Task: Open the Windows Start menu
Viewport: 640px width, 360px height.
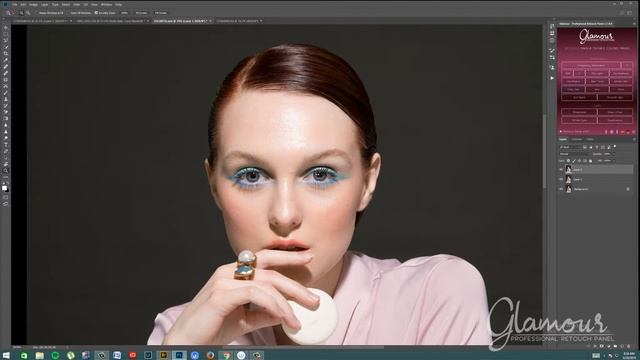Action: coord(6,356)
